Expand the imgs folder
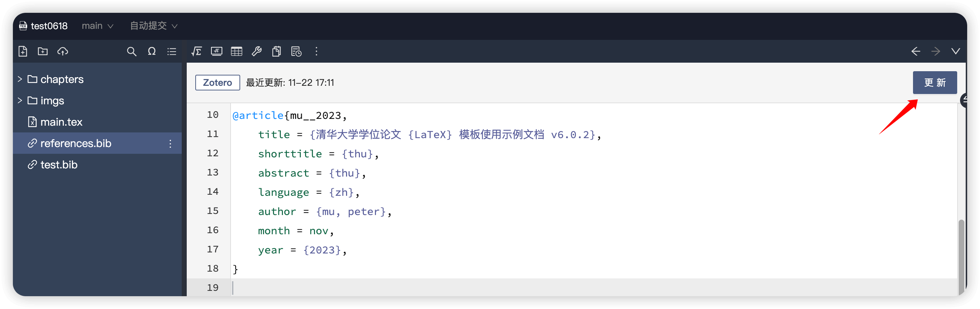980x309 pixels. pos(19,101)
